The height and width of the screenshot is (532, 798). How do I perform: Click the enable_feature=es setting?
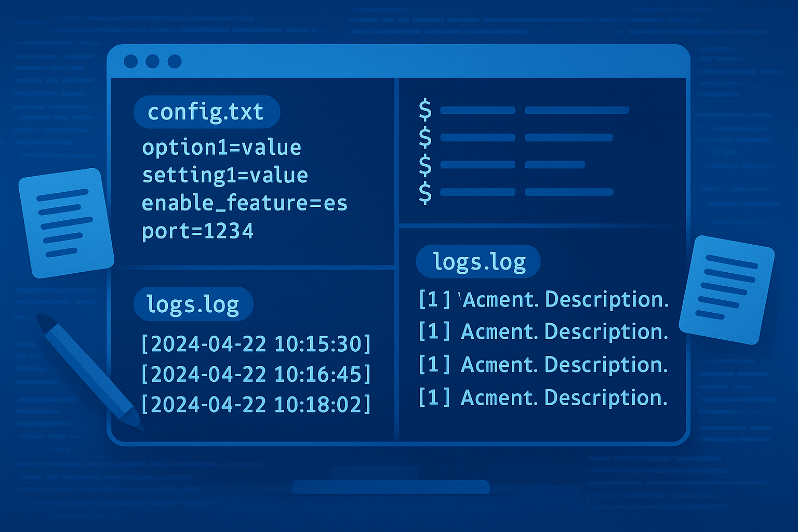pos(244,203)
